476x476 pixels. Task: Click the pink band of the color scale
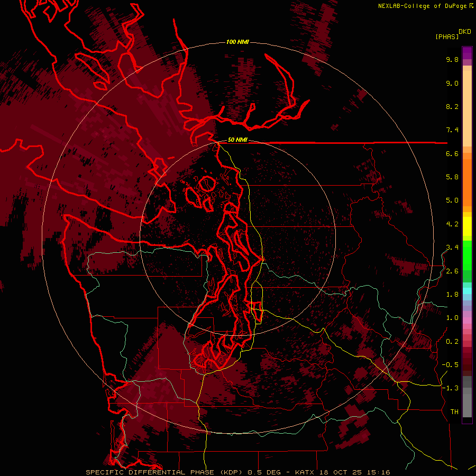tap(467, 321)
